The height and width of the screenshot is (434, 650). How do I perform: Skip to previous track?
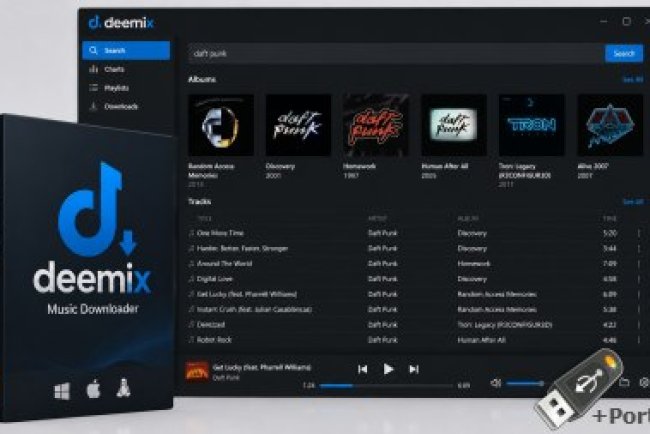(363, 369)
